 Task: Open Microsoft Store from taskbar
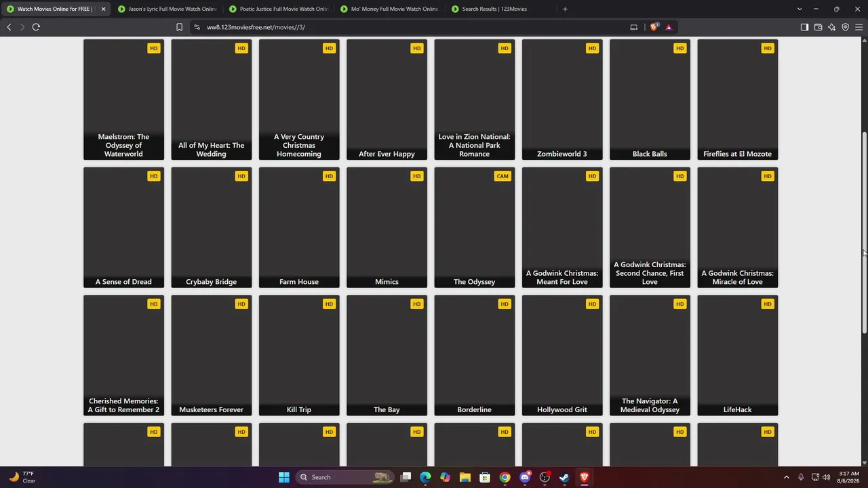(x=485, y=477)
